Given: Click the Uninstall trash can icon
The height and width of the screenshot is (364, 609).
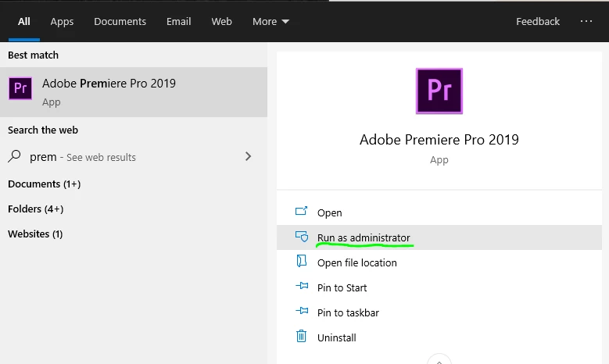Looking at the screenshot, I should point(301,337).
